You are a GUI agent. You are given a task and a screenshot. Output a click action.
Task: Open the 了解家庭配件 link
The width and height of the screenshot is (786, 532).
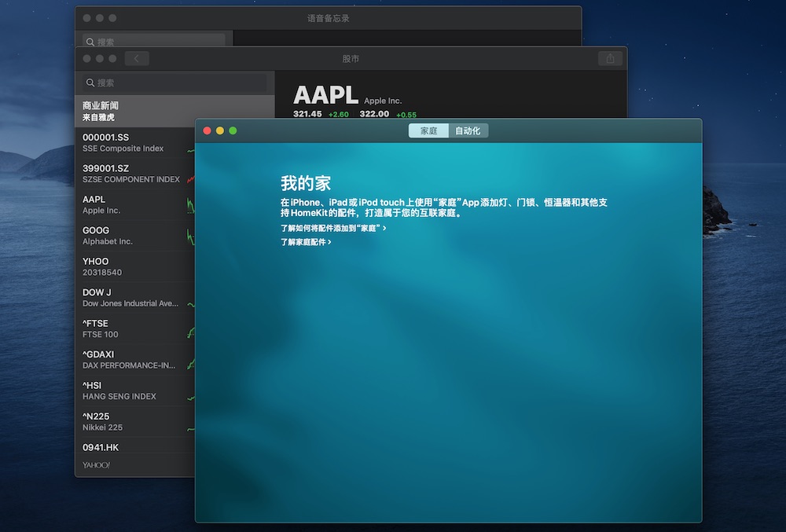point(306,242)
